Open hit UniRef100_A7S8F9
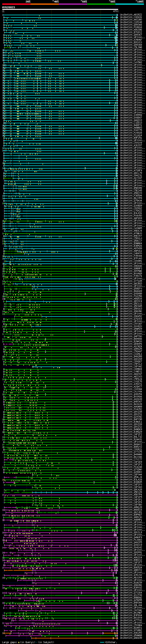This screenshot has height=644, width=146. point(131,170)
